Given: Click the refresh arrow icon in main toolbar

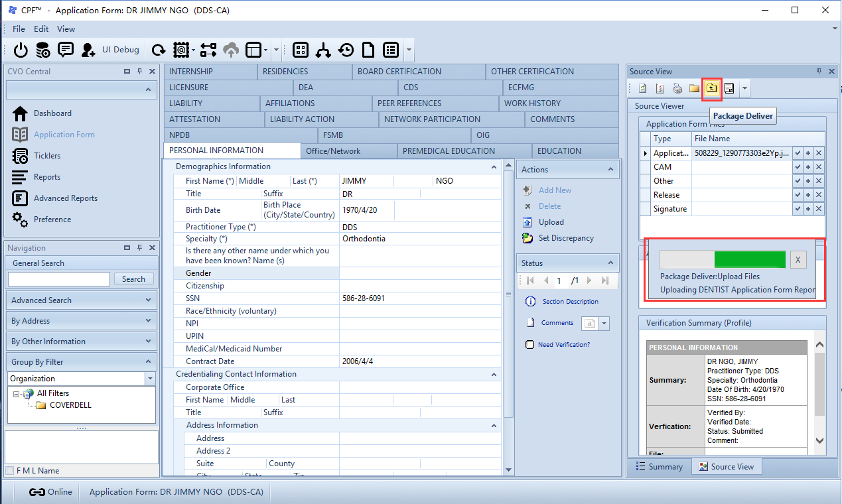Looking at the screenshot, I should pyautogui.click(x=159, y=50).
